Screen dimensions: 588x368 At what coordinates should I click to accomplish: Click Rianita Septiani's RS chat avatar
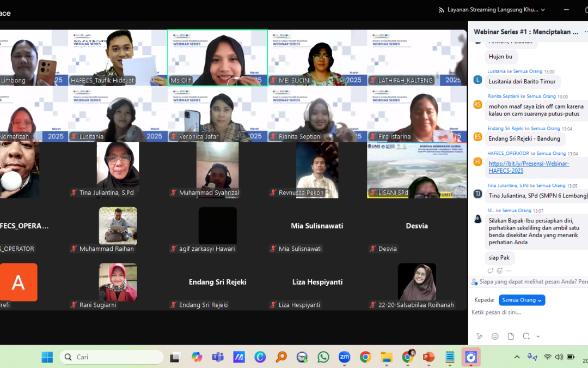(x=478, y=105)
